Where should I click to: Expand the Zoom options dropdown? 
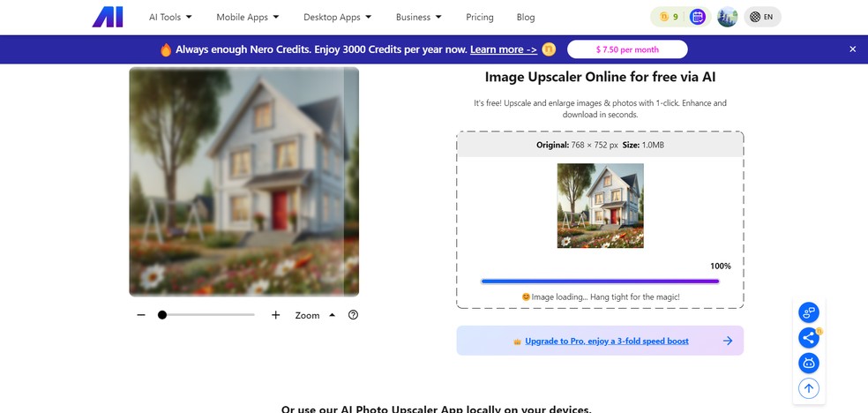[x=315, y=315]
